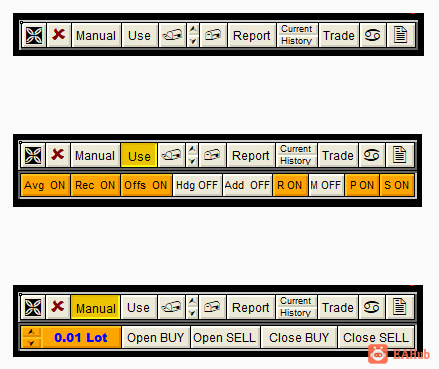Switch on the M OFF toggle

coord(326,185)
